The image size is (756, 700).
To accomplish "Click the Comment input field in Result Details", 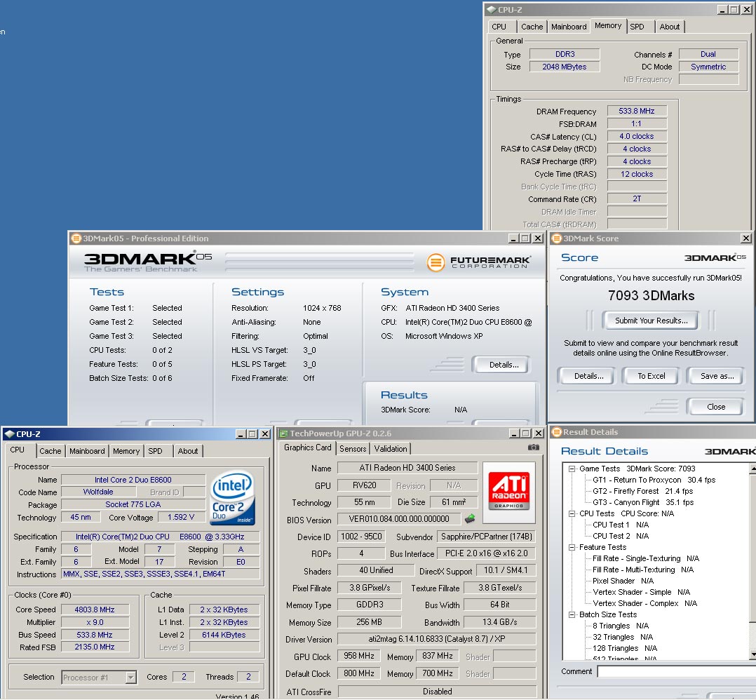I will tap(676, 671).
